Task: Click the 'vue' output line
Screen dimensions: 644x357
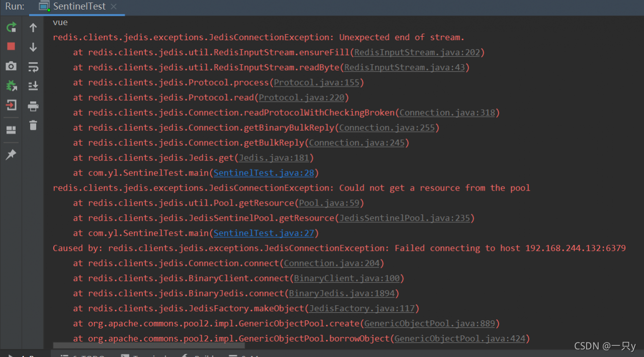Action: click(x=60, y=23)
